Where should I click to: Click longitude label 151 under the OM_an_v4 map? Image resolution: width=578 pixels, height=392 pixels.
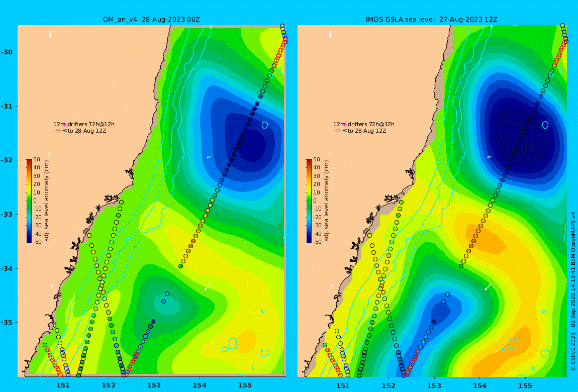click(x=63, y=385)
